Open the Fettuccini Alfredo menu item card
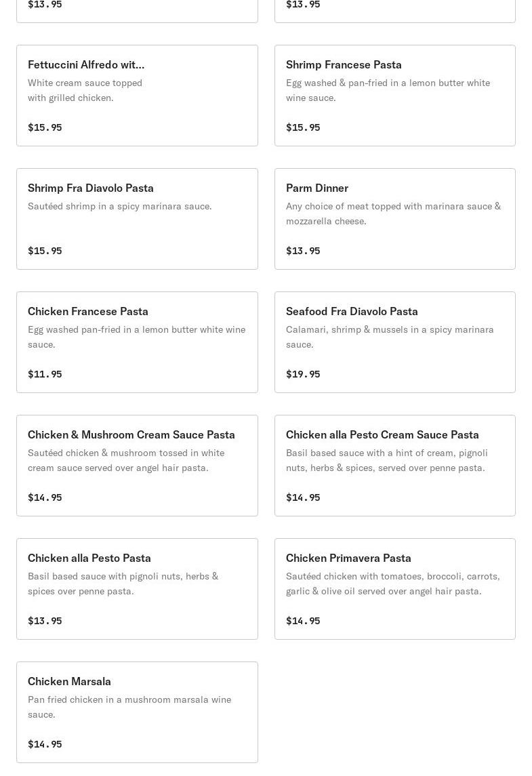Image resolution: width=532 pixels, height=776 pixels. (86, 65)
